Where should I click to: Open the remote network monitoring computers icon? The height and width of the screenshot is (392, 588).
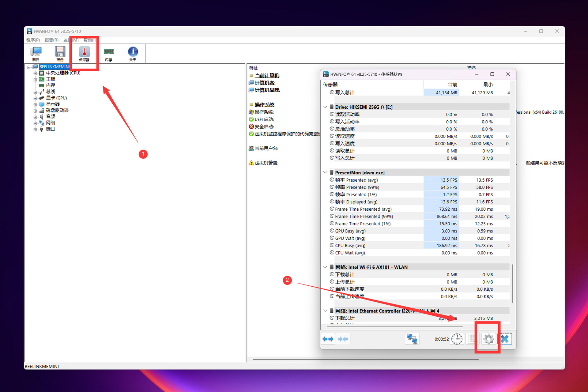pos(412,339)
